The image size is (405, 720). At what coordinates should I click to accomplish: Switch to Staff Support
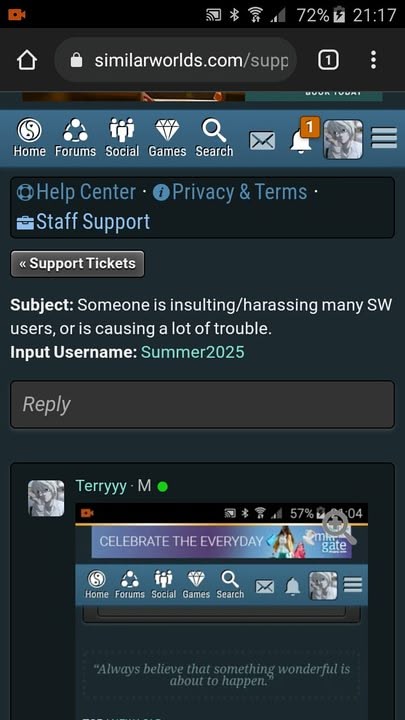tap(83, 222)
